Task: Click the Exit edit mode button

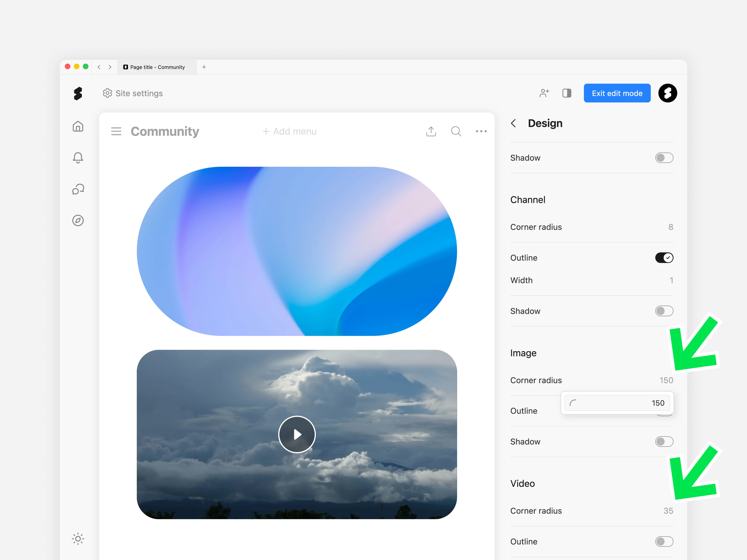Action: 617,93
